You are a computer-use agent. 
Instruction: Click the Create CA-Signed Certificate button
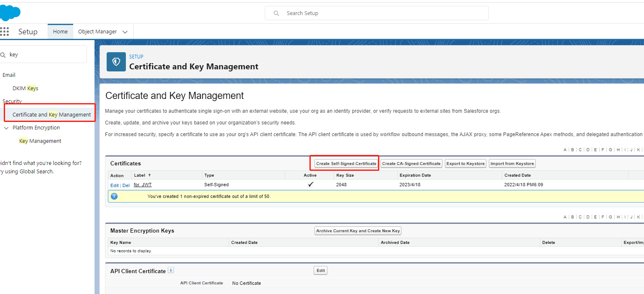coord(411,163)
